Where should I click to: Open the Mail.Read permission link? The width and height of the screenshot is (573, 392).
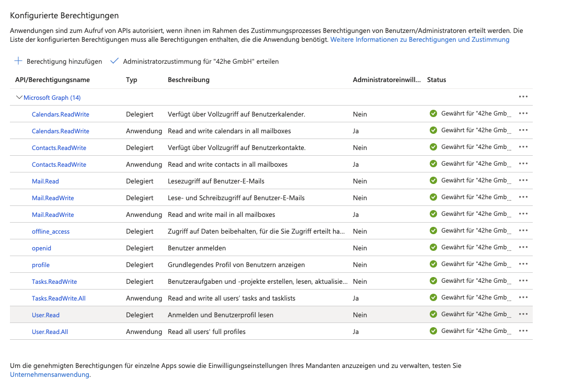coord(45,181)
